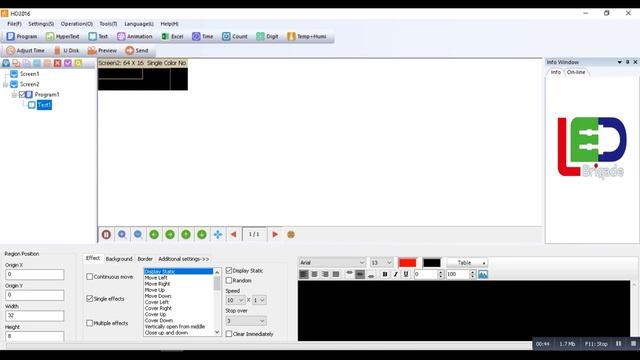Toggle Program1 checkbox in the tree
The image size is (640, 360).
(x=22, y=94)
